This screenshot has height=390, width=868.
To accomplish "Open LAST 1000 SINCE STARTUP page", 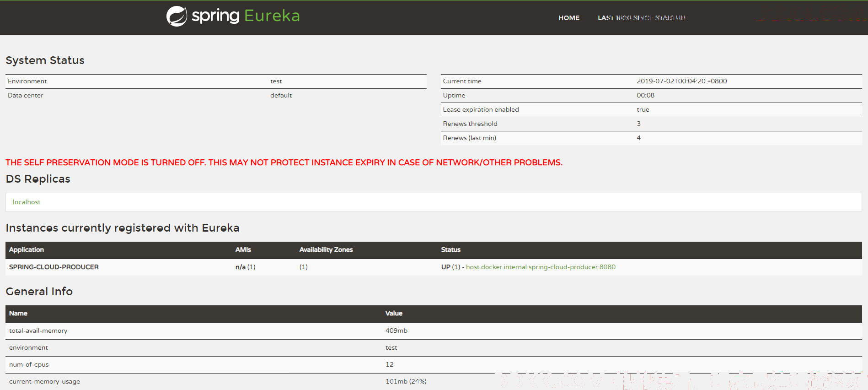I will point(642,18).
